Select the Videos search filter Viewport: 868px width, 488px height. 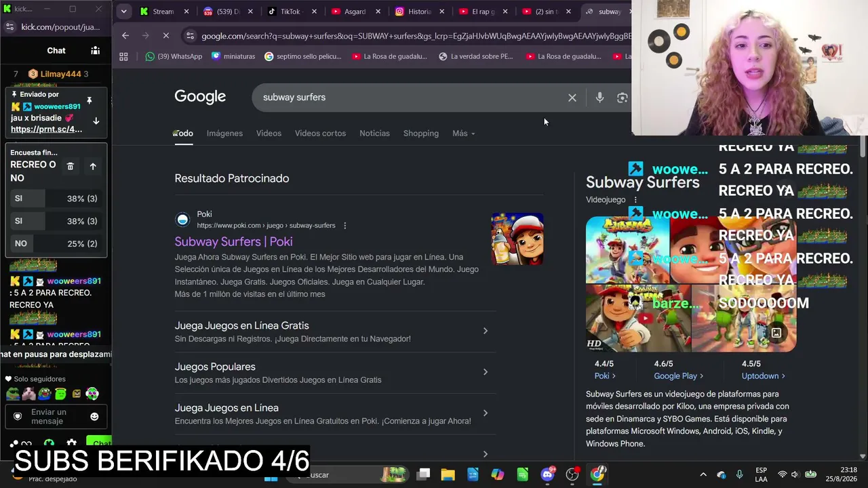pos(269,134)
